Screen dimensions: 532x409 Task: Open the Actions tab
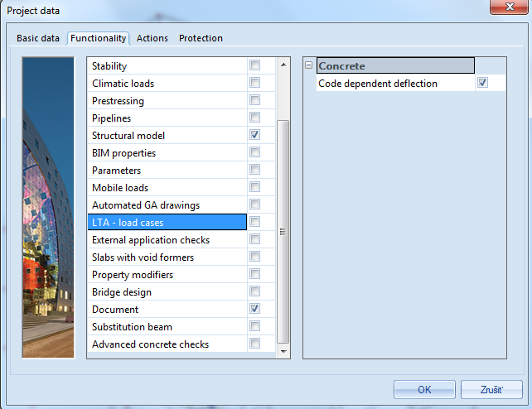(x=152, y=38)
